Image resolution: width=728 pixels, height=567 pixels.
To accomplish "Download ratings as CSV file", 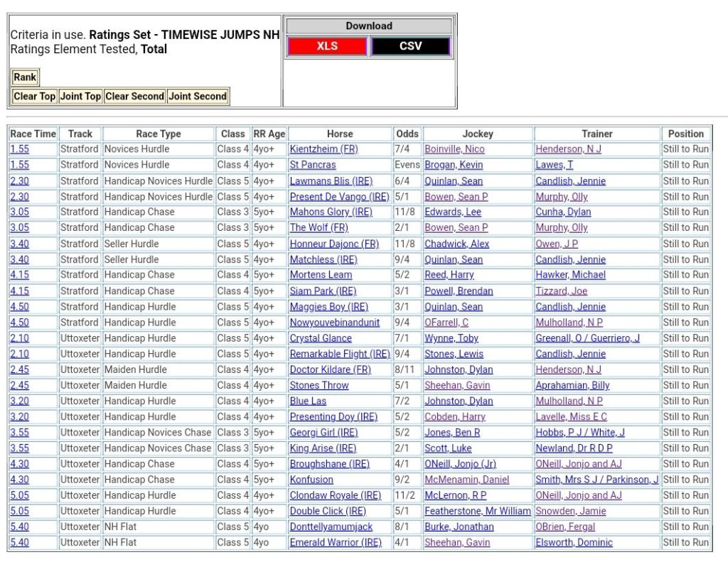I will click(x=410, y=46).
